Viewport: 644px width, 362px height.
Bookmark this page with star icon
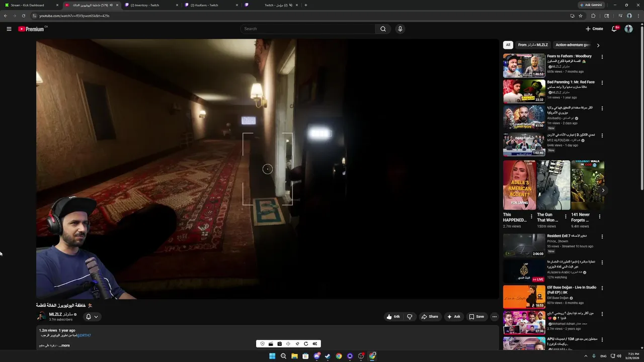[x=581, y=16]
